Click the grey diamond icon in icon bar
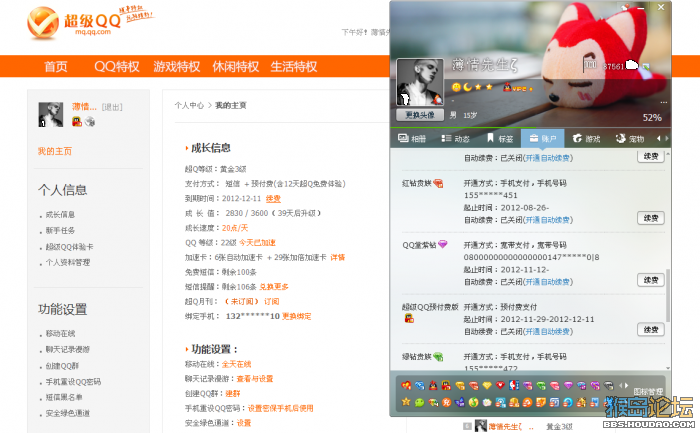The width and height of the screenshot is (700, 433). point(608,385)
